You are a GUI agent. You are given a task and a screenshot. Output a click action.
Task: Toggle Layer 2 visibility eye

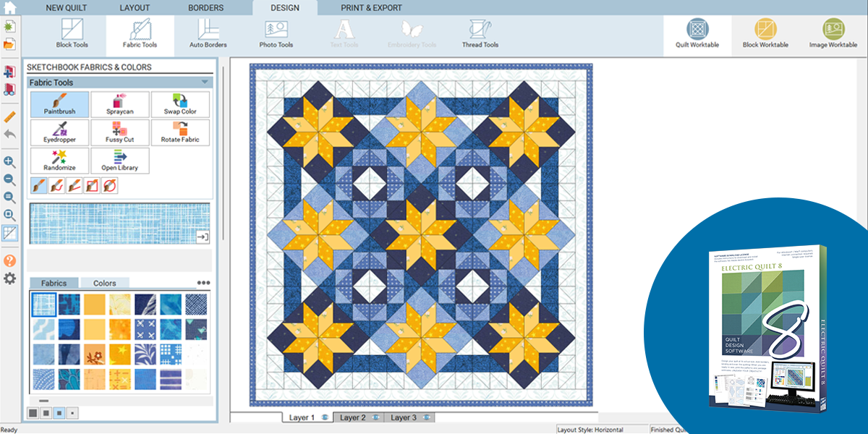tap(374, 417)
